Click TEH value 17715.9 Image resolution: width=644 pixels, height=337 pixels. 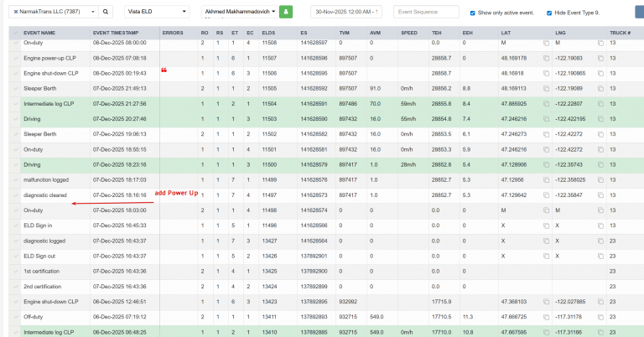coord(442,302)
